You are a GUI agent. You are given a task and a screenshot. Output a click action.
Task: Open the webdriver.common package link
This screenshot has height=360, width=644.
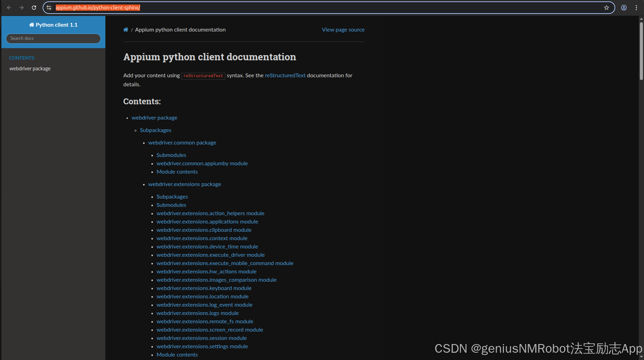click(182, 142)
